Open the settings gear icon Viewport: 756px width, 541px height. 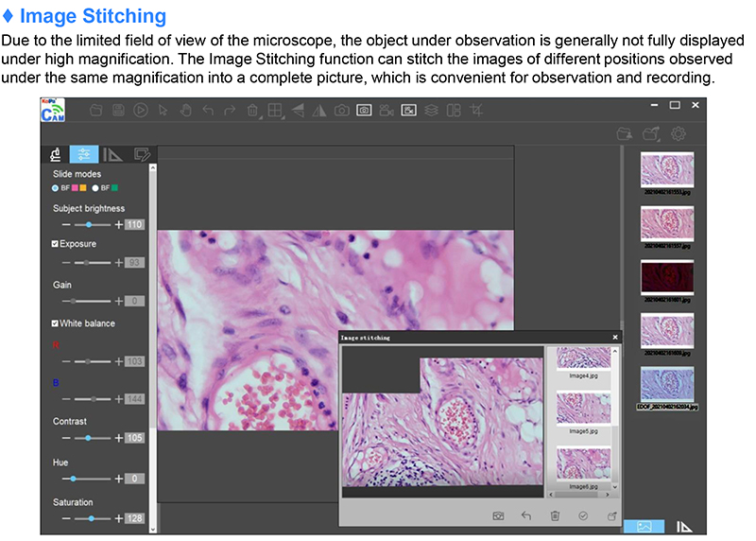point(678,134)
